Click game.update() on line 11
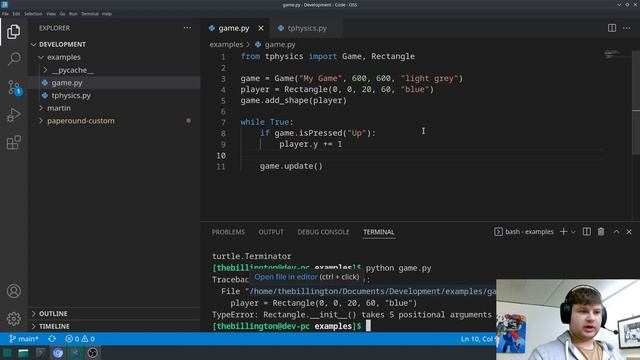The height and width of the screenshot is (360, 640). (291, 166)
